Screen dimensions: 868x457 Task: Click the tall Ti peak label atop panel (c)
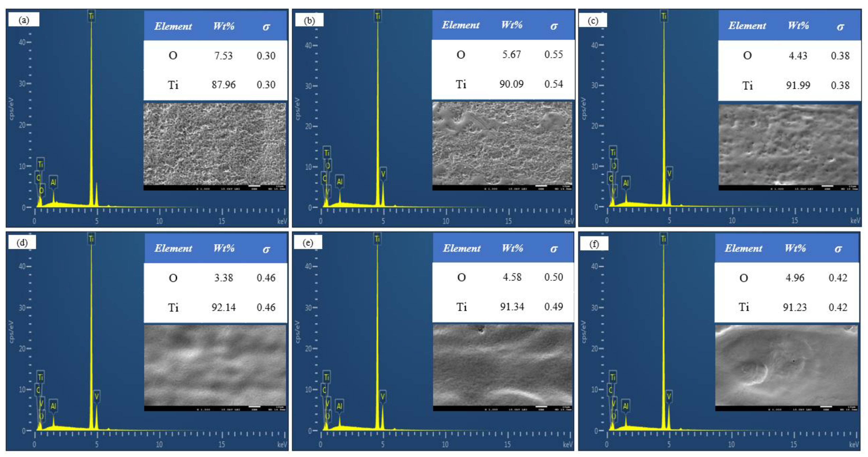(664, 16)
